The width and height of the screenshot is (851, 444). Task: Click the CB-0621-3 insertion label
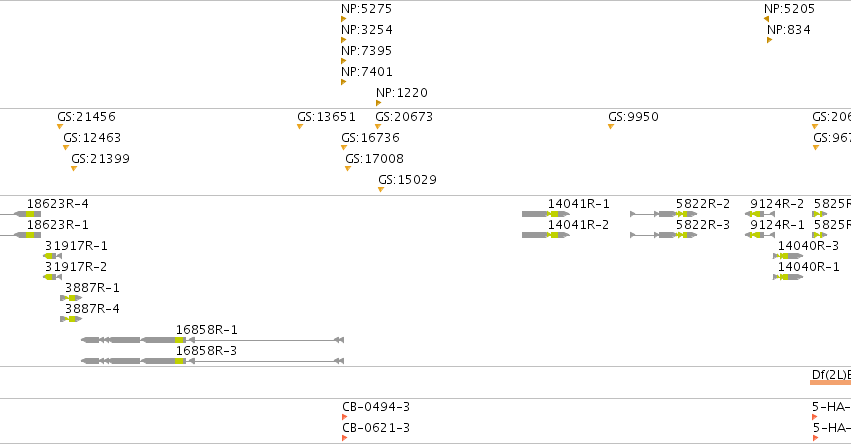[x=376, y=428]
